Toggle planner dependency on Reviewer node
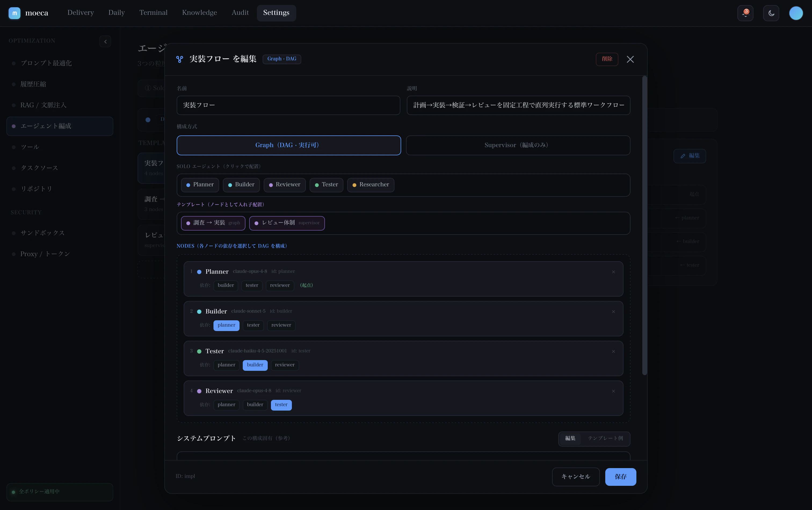 tap(226, 405)
